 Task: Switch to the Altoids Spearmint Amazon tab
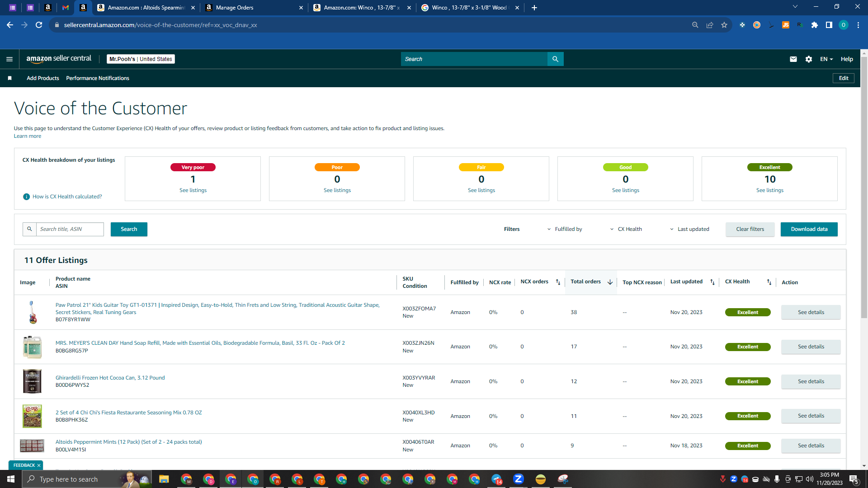point(146,8)
